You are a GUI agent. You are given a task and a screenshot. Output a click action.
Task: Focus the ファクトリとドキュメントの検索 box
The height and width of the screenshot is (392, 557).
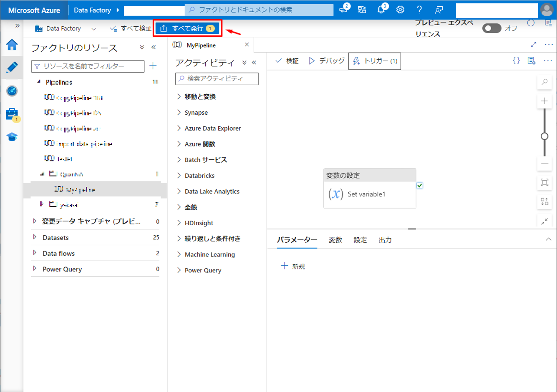pos(259,10)
